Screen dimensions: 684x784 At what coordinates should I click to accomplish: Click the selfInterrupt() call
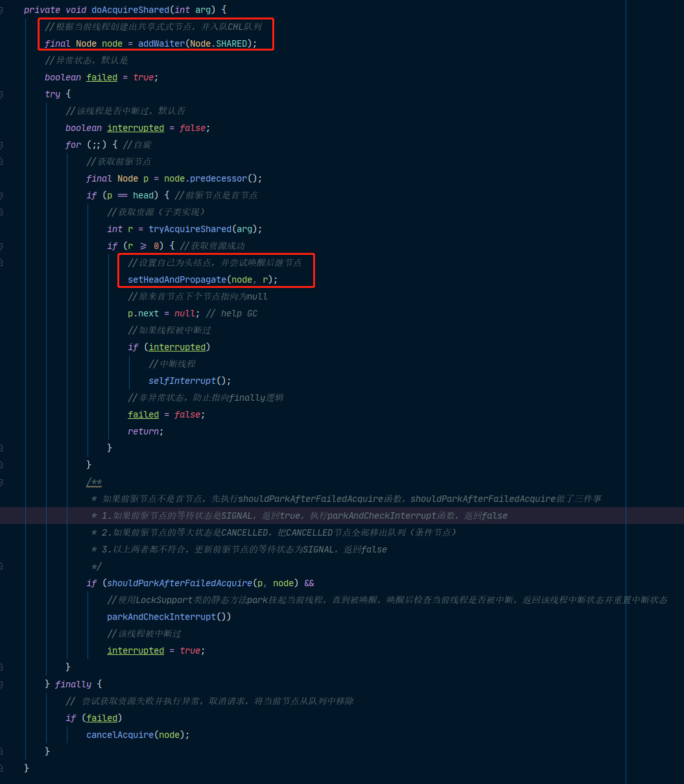[x=189, y=381]
